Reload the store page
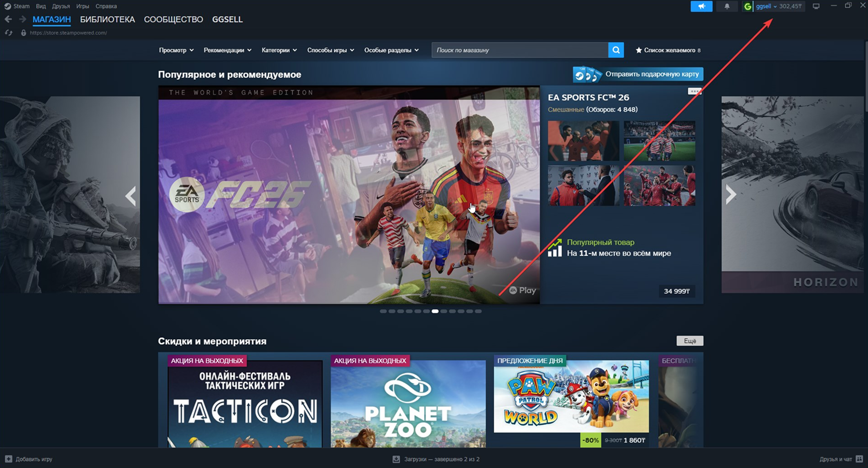 coord(8,33)
